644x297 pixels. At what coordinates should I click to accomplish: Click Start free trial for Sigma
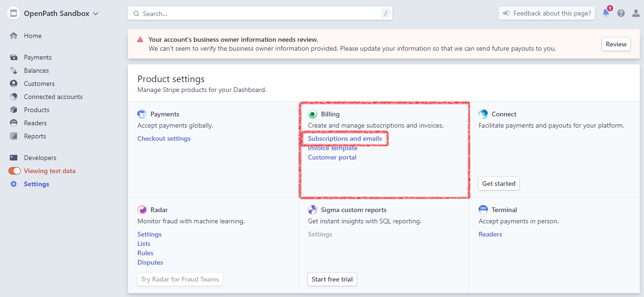point(332,279)
